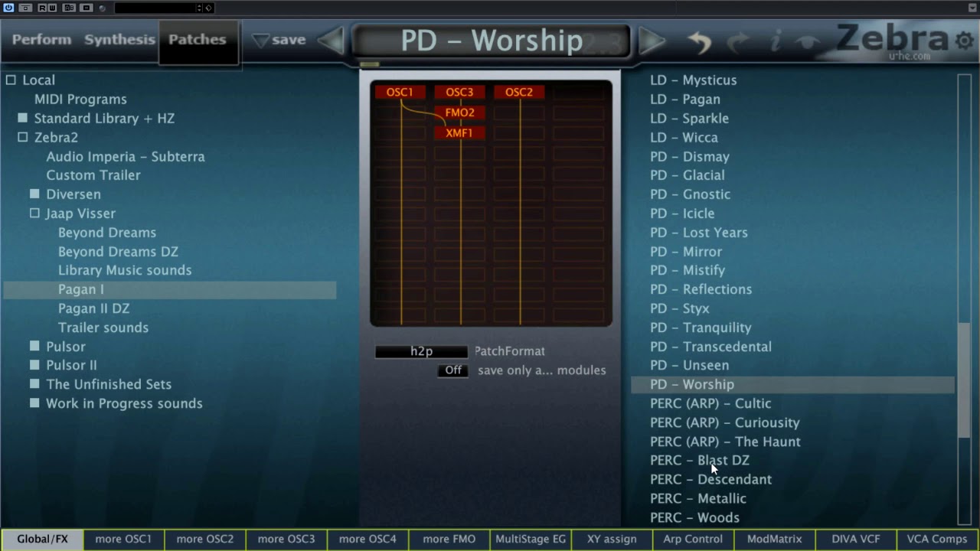Expand the Work in Progress sounds folder
The image size is (980, 551).
pyautogui.click(x=34, y=403)
